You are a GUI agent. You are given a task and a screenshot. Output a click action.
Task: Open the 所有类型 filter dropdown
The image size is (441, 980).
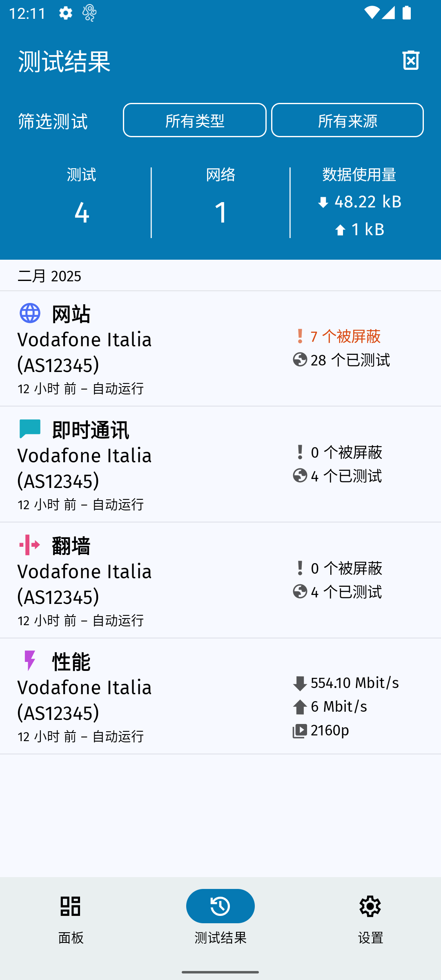(x=194, y=120)
